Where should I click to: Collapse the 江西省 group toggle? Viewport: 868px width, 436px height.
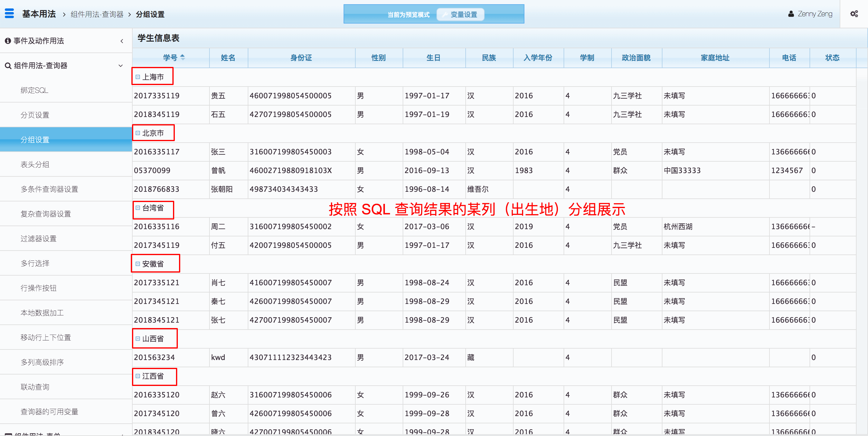point(137,376)
